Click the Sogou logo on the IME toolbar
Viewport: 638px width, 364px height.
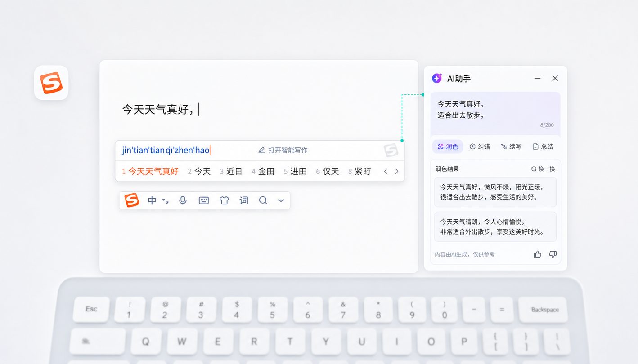click(132, 200)
